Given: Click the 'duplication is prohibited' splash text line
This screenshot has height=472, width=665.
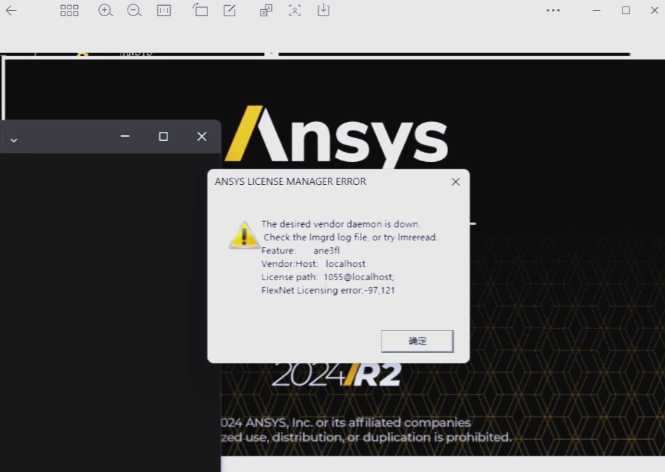Looking at the screenshot, I should pos(366,437).
